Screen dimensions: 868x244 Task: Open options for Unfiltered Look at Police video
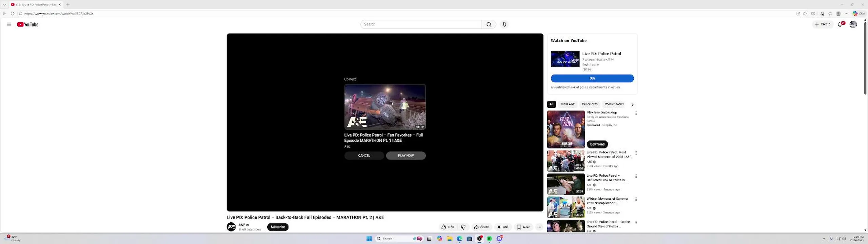click(636, 176)
